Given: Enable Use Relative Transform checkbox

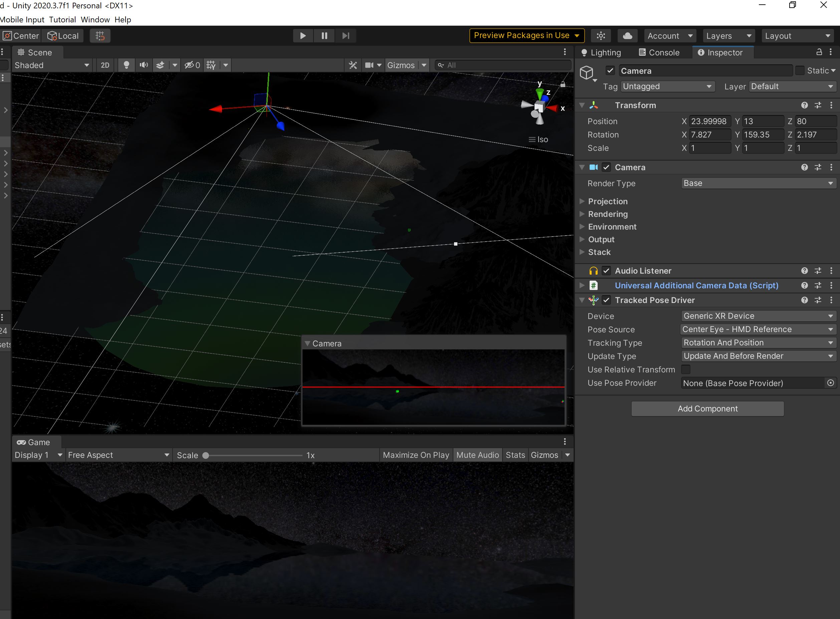Looking at the screenshot, I should click(x=685, y=369).
